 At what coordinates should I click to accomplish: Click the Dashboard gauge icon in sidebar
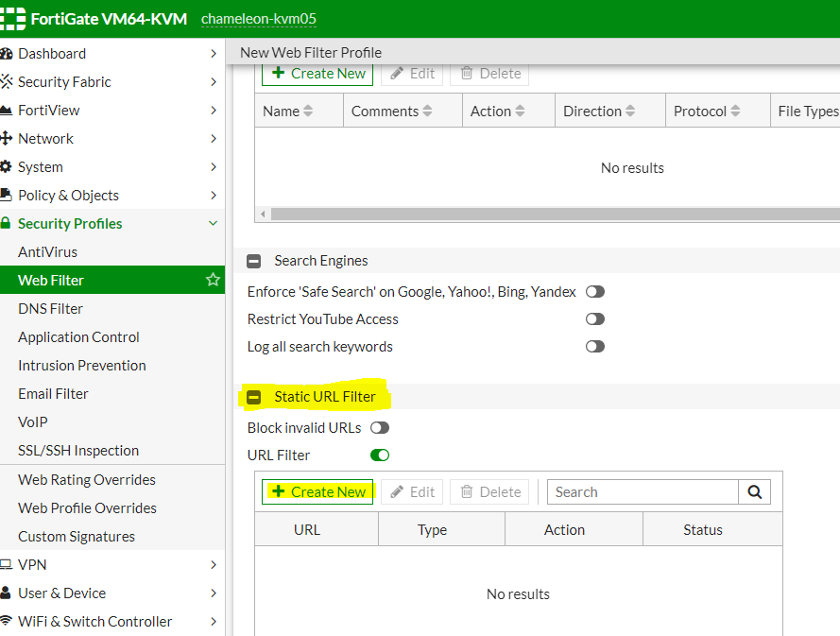(x=7, y=54)
